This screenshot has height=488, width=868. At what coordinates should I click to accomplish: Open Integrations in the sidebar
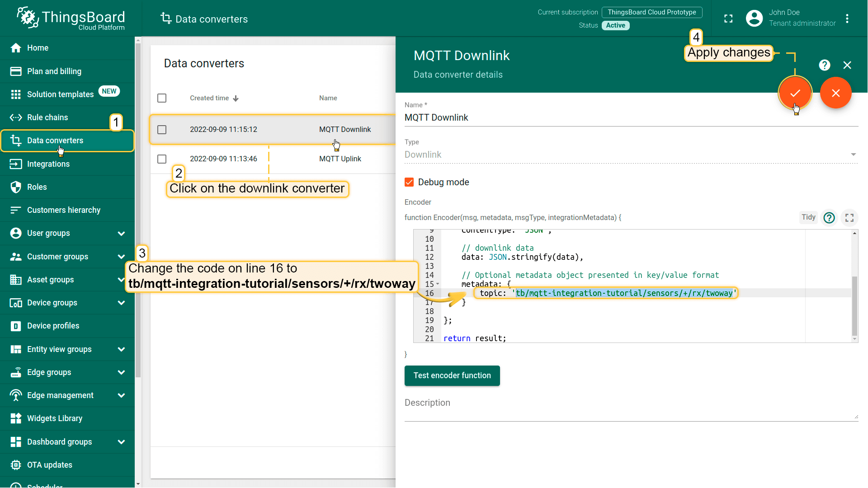(x=48, y=164)
